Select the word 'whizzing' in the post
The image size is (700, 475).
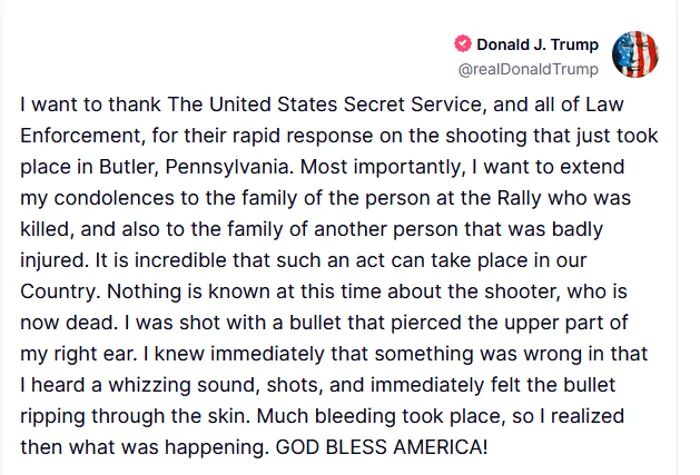tap(149, 385)
